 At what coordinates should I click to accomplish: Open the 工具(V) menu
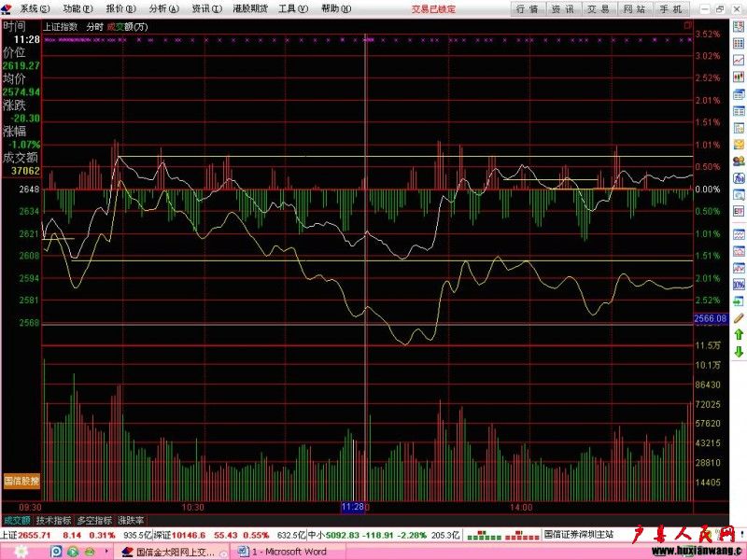(x=293, y=8)
